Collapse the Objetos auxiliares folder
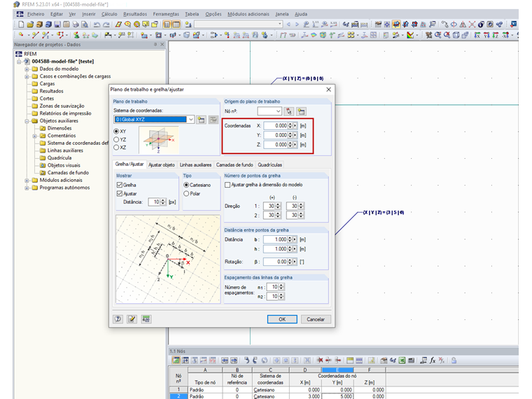Screen dimensions: 532x399 [x=27, y=121]
